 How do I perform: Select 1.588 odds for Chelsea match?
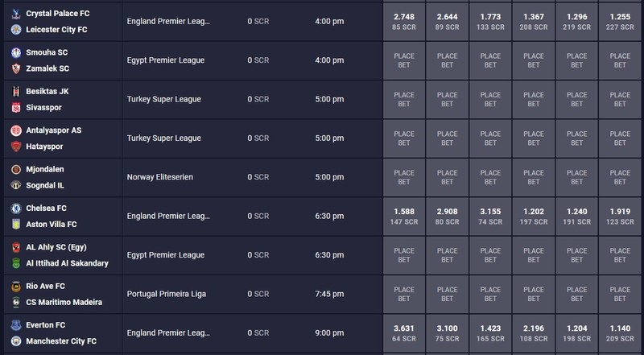[x=404, y=217]
